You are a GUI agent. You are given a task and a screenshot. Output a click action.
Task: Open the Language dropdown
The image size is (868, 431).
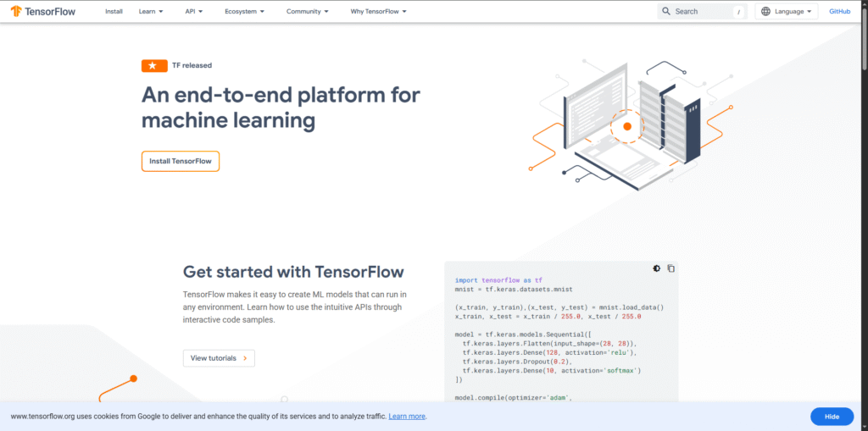pyautogui.click(x=786, y=11)
